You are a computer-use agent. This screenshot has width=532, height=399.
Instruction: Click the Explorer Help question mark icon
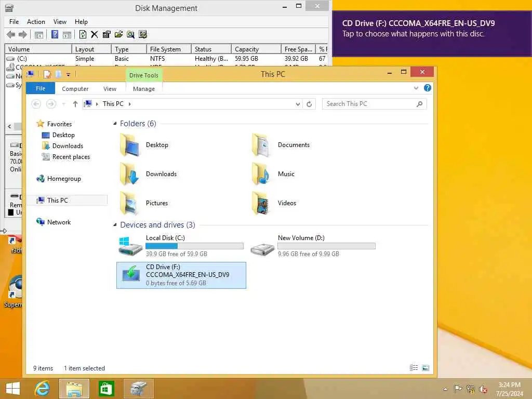click(x=428, y=88)
